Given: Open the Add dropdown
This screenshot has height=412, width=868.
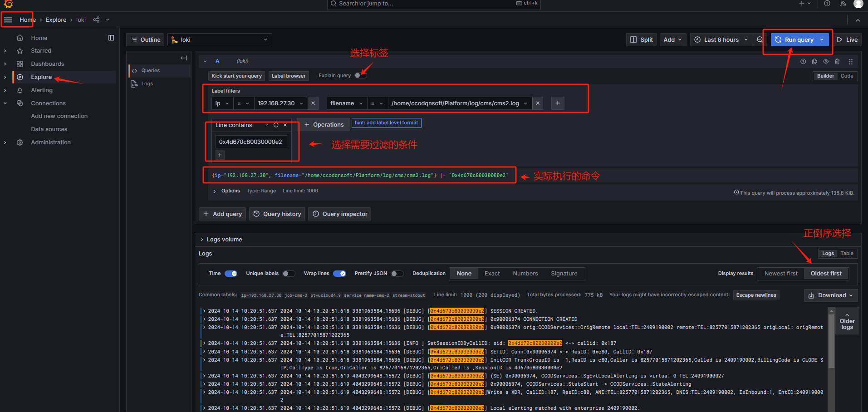Looking at the screenshot, I should click(x=672, y=39).
